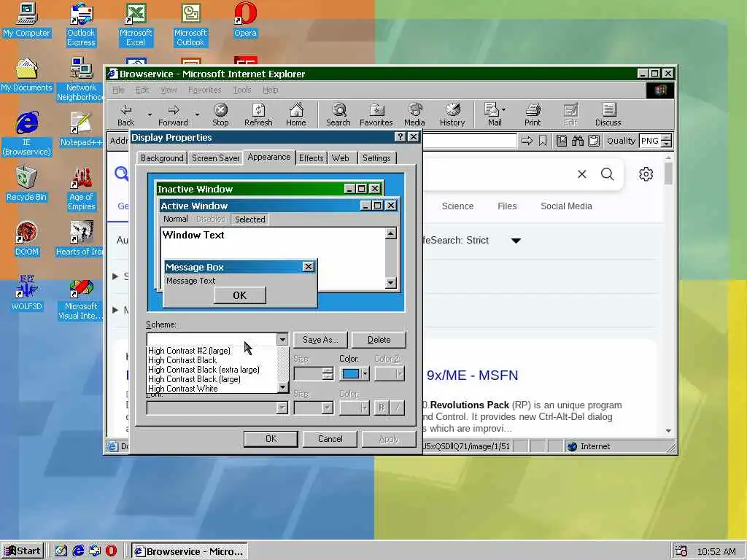Viewport: 747px width, 560px height.
Task: Open the Tools menu in IE menu bar
Action: point(242,90)
